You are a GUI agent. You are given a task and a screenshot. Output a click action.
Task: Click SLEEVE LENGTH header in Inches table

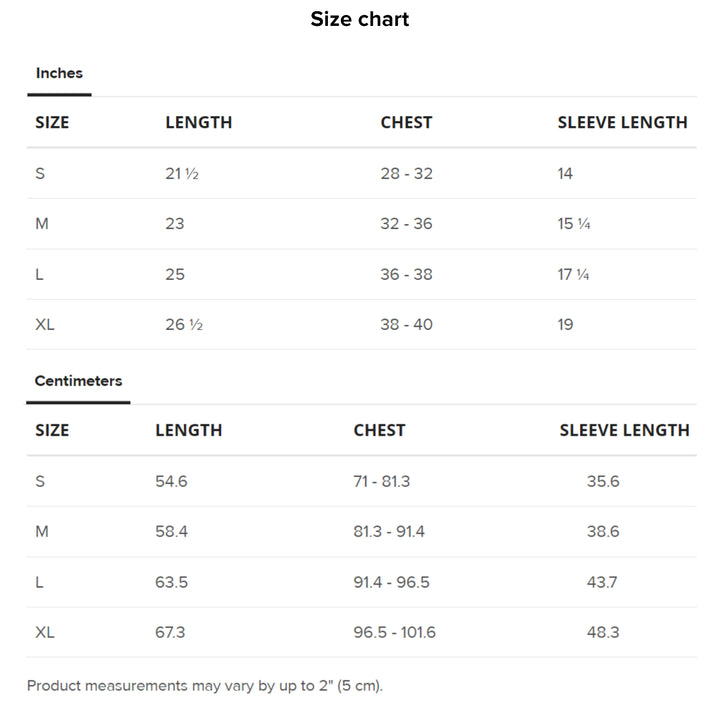(622, 122)
